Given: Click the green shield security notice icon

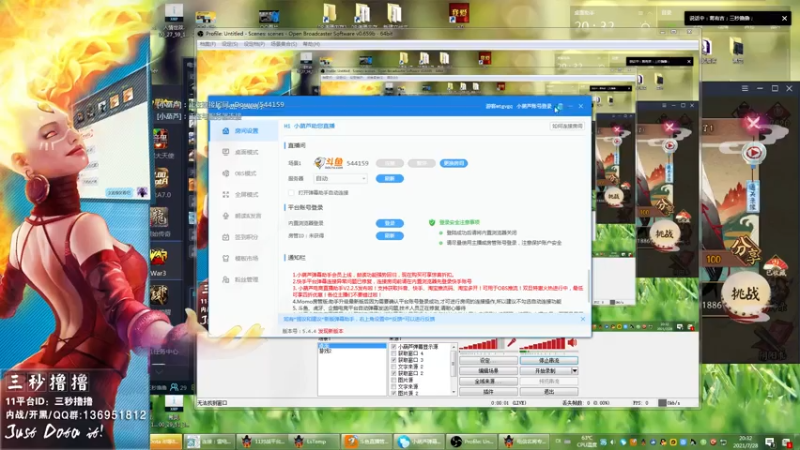Looking at the screenshot, I should click(432, 222).
